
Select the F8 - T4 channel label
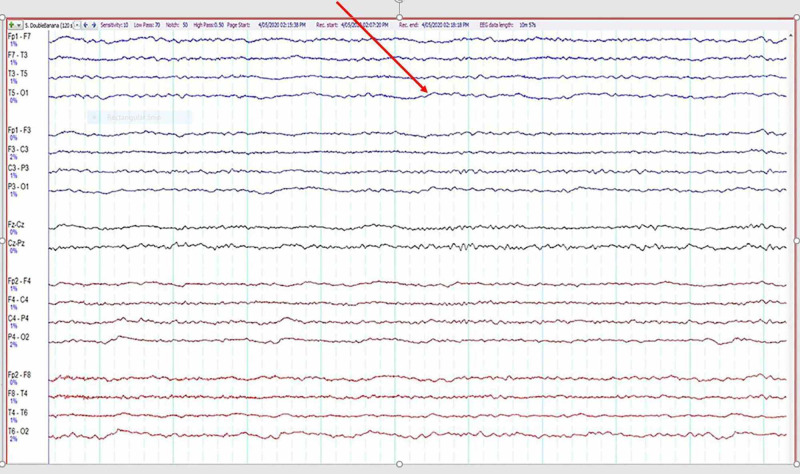point(18,394)
